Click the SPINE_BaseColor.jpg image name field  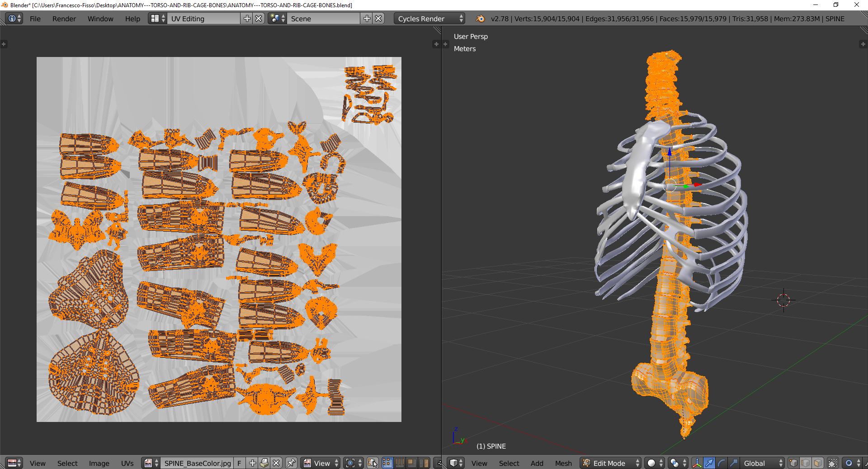pos(198,463)
